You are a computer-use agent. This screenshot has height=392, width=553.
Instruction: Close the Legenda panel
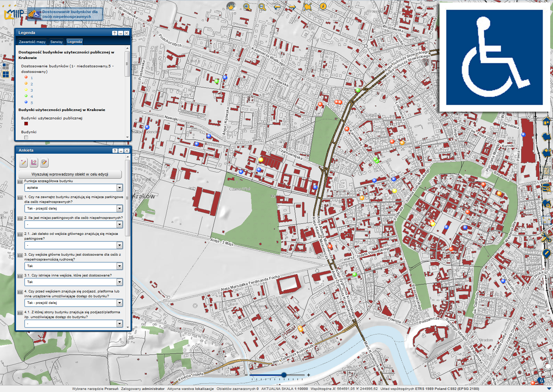click(126, 33)
